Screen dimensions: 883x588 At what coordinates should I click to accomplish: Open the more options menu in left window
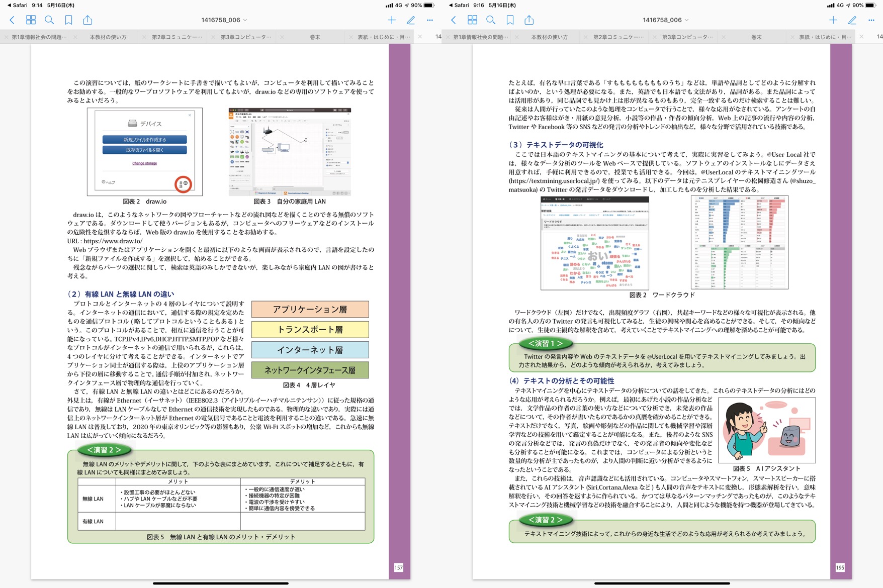coord(430,20)
